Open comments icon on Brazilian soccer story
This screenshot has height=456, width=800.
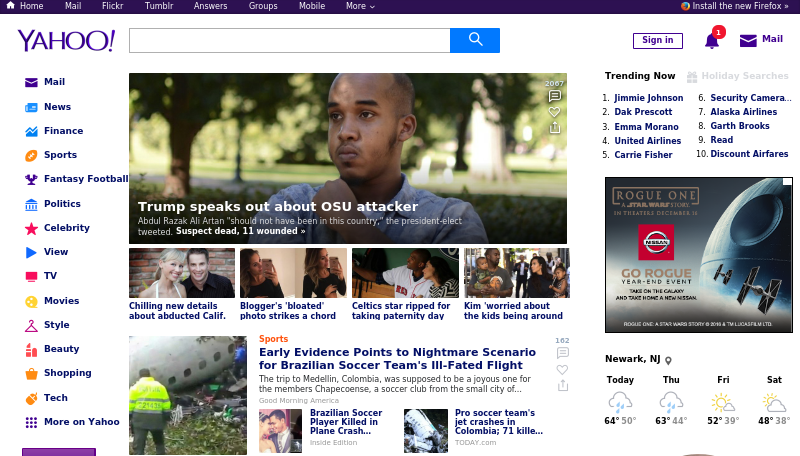coord(562,353)
